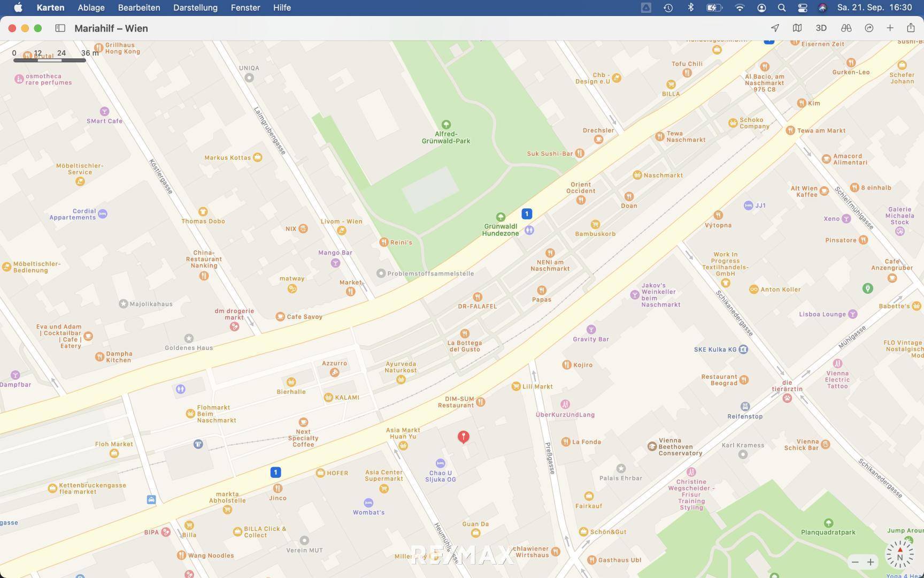924x578 pixels.
Task: Select Alfred-Grünwald-Park marker
Action: pyautogui.click(x=446, y=125)
